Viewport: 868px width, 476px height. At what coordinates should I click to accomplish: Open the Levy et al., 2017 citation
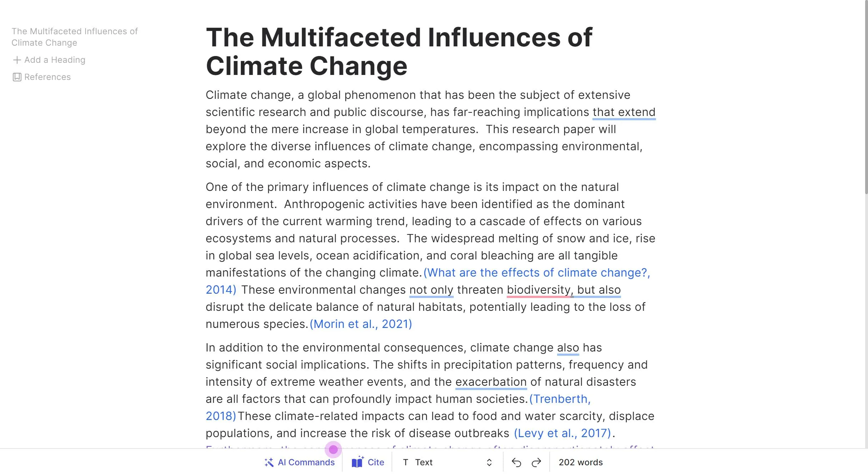click(562, 433)
